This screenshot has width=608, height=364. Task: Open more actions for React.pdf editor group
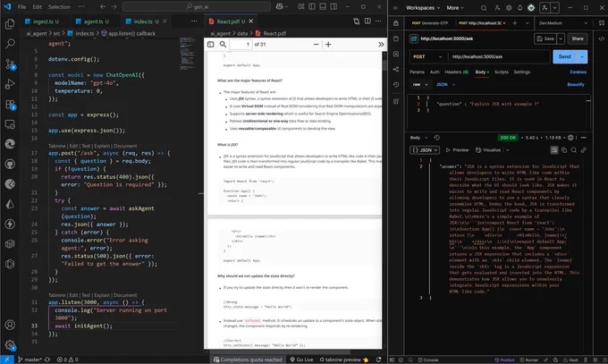click(378, 21)
